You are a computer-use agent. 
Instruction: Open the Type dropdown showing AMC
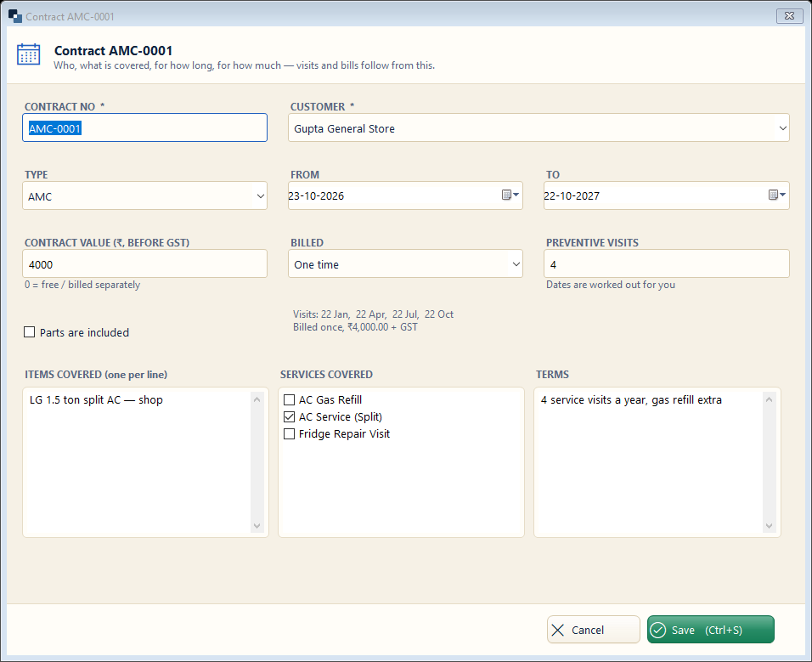145,195
